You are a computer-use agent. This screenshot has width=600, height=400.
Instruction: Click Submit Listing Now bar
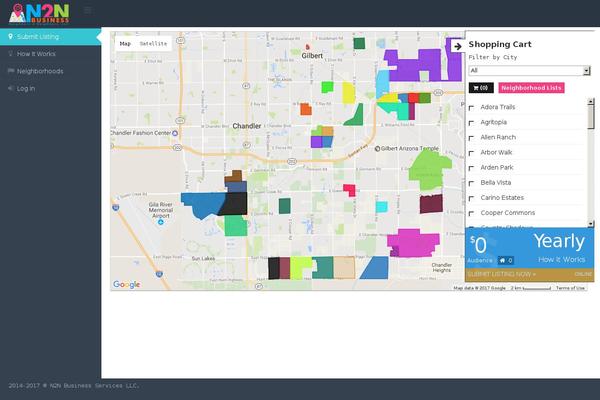(x=530, y=274)
